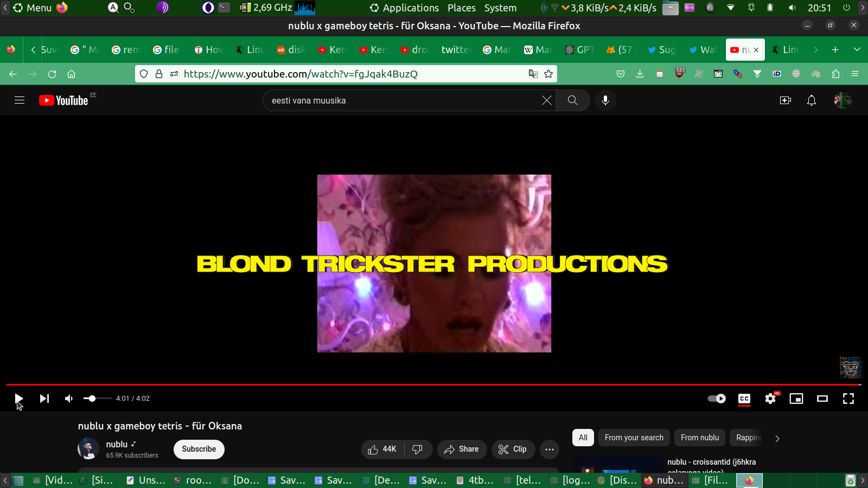This screenshot has width=868, height=488.
Task: Open the Create video menu
Action: pyautogui.click(x=786, y=100)
